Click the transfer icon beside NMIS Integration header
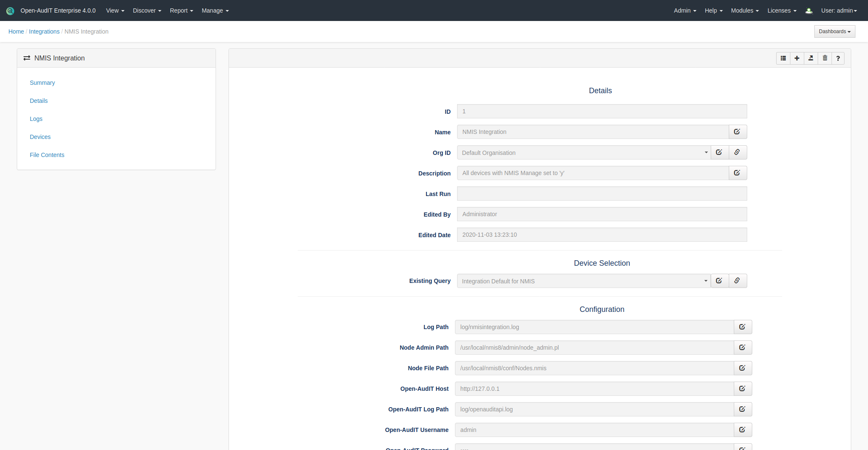Screen dimensions: 868x450 tap(26, 58)
